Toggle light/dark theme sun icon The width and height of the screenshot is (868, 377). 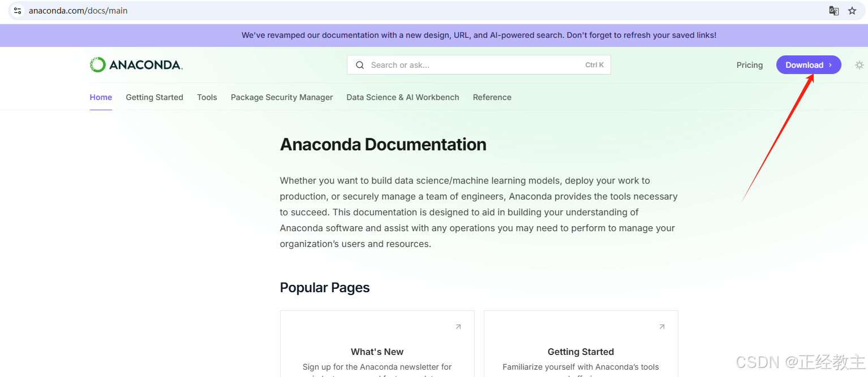pyautogui.click(x=860, y=65)
